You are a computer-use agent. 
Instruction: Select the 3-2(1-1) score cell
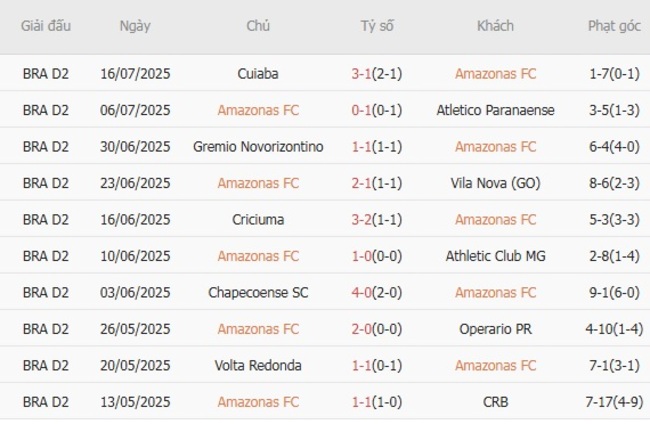tap(376, 219)
